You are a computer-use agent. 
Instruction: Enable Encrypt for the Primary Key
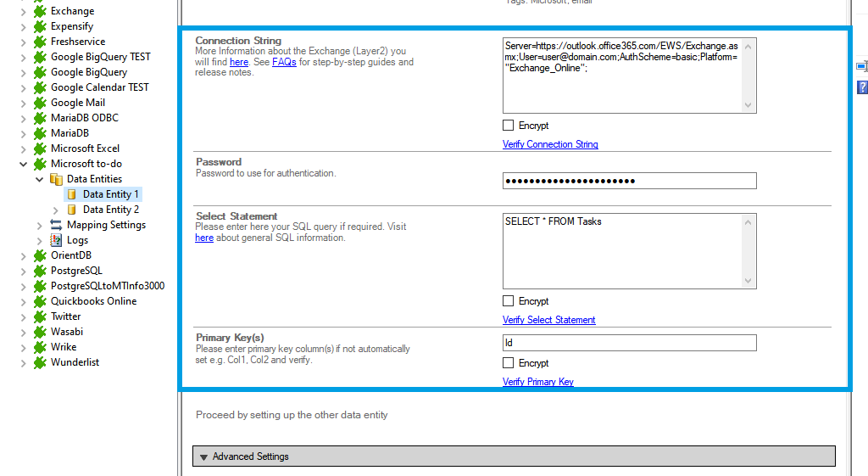click(509, 363)
